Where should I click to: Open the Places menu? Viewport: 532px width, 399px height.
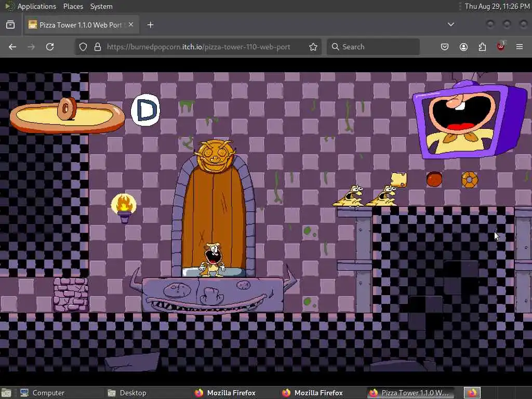click(73, 6)
